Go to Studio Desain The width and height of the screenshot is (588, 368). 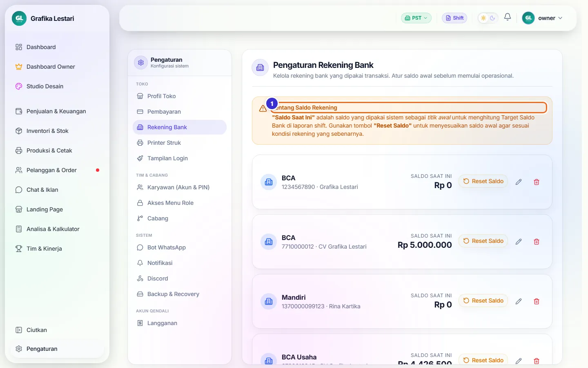[x=57, y=86]
